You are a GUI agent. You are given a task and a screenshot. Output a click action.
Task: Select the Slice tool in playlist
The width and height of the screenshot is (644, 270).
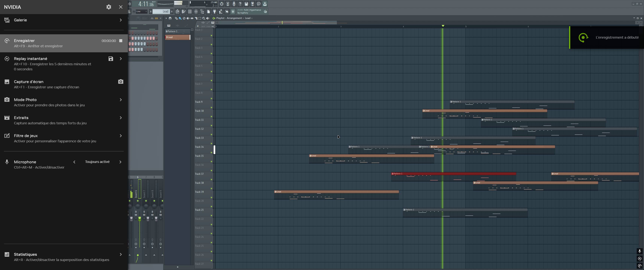coord(196,18)
